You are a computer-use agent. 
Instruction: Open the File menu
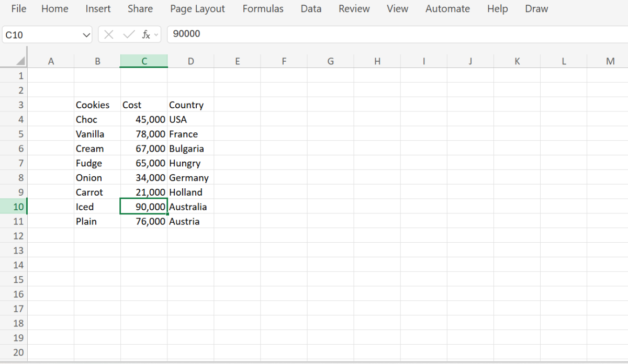coord(18,8)
